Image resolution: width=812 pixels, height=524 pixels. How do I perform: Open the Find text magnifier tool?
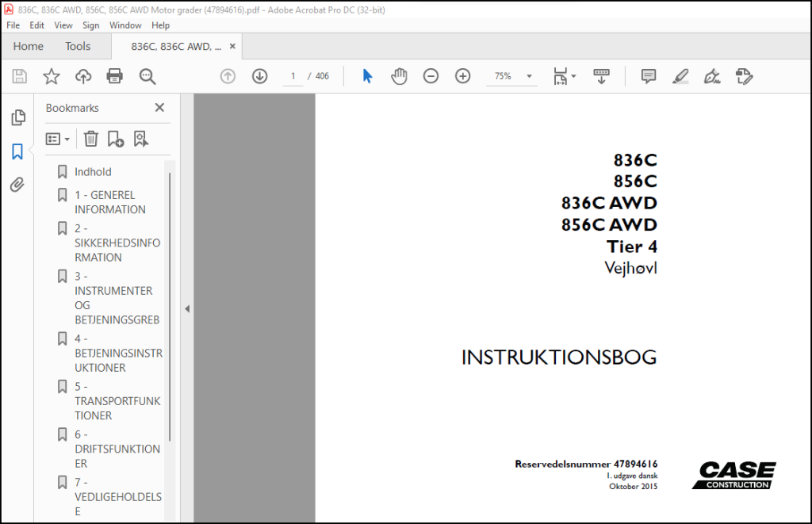[x=147, y=77]
